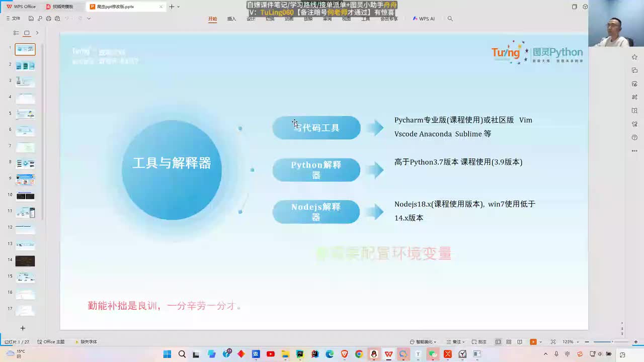Expand slide panel chevron arrow

tap(37, 33)
